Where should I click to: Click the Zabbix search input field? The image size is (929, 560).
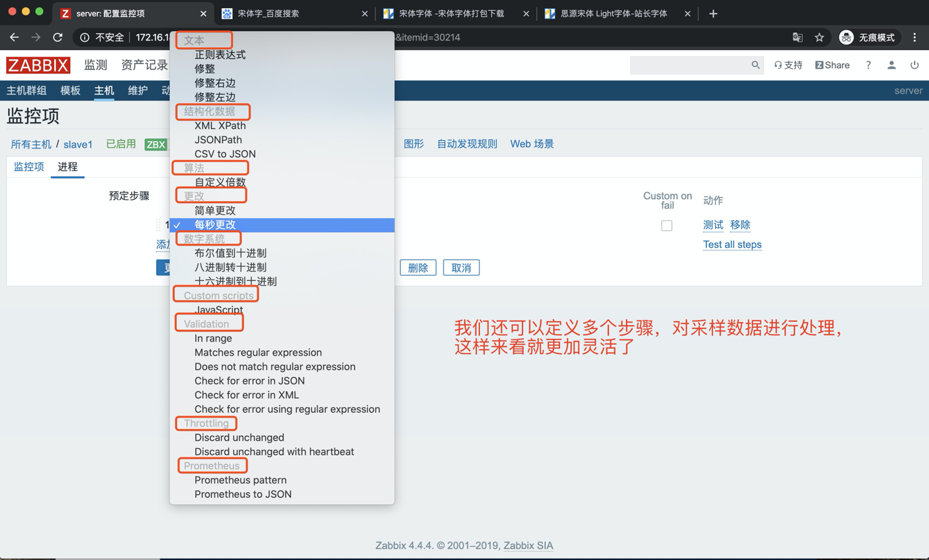(690, 65)
